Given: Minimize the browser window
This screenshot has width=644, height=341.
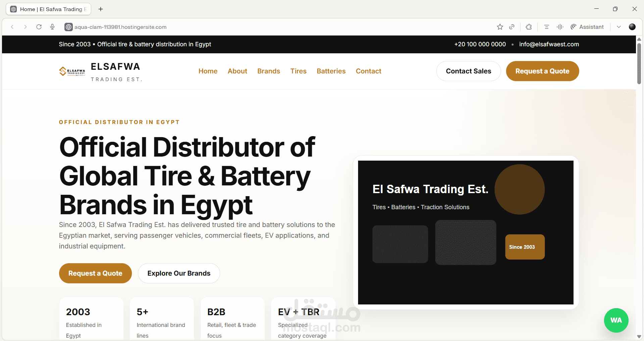Looking at the screenshot, I should [596, 9].
